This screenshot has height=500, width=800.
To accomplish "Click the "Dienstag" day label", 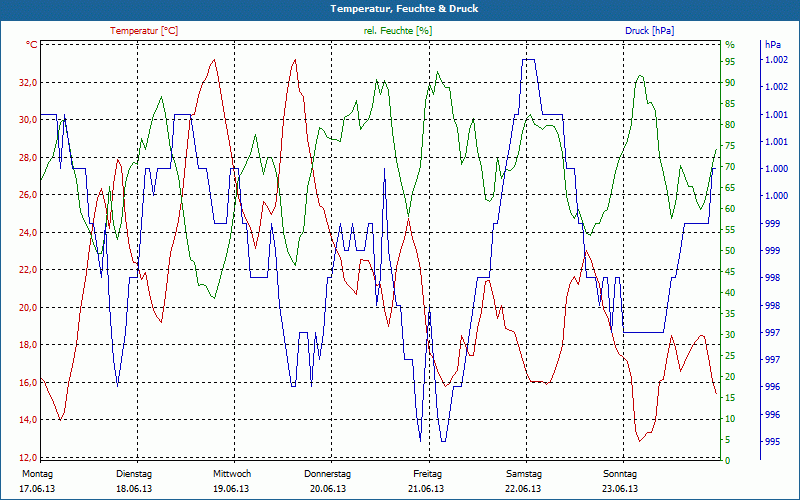I will pos(134,474).
